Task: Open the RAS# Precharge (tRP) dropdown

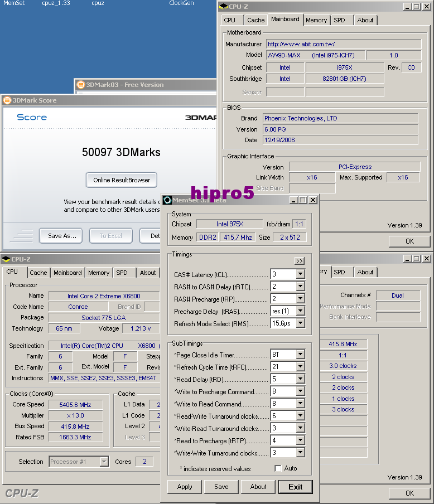Action: point(301,299)
